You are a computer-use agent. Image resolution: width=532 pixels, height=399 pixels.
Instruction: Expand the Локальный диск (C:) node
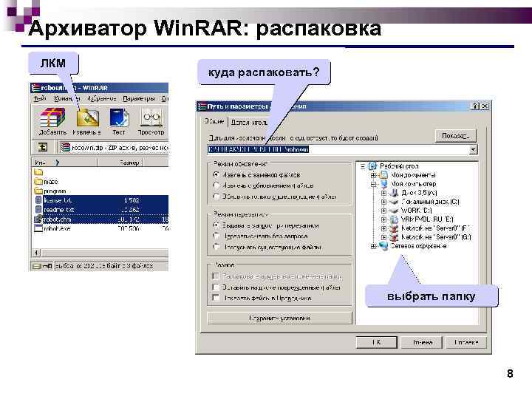pyautogui.click(x=383, y=202)
